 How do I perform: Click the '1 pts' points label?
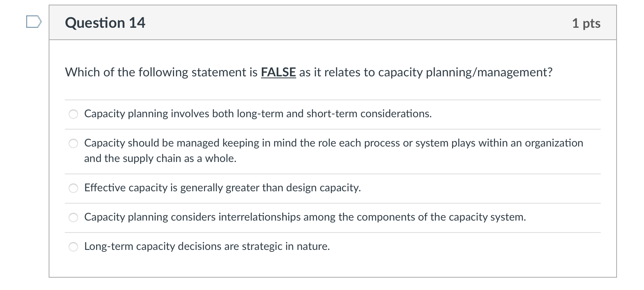[x=586, y=23]
